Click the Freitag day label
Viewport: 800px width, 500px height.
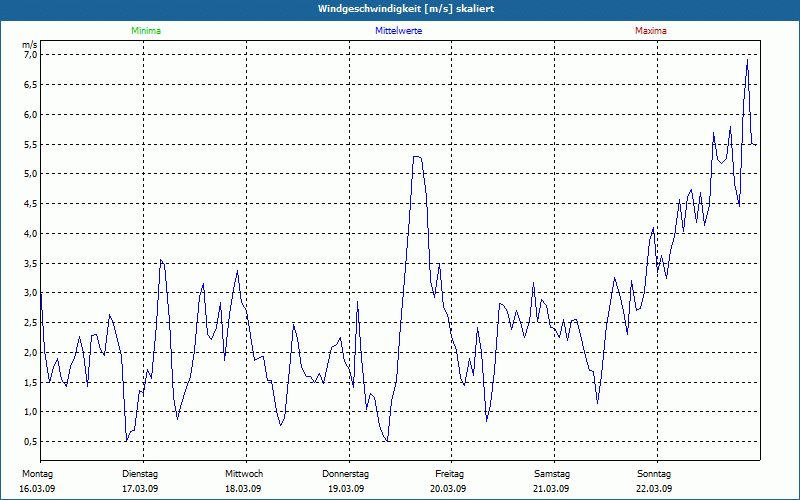[x=449, y=474]
